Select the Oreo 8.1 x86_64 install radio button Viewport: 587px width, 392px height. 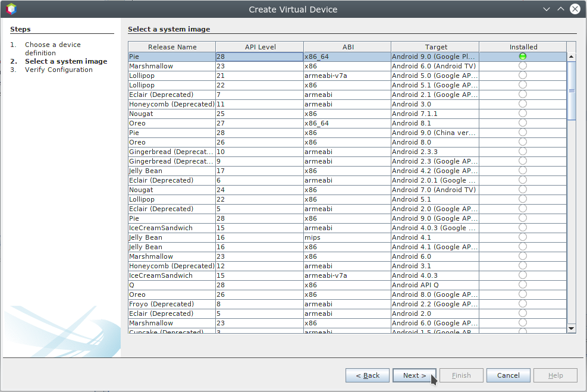[522, 123]
